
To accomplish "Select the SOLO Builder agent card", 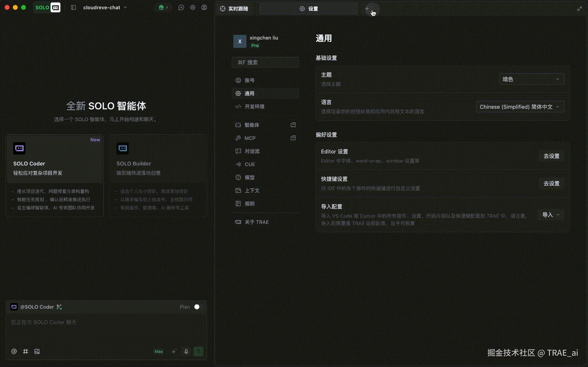I will pos(158,175).
